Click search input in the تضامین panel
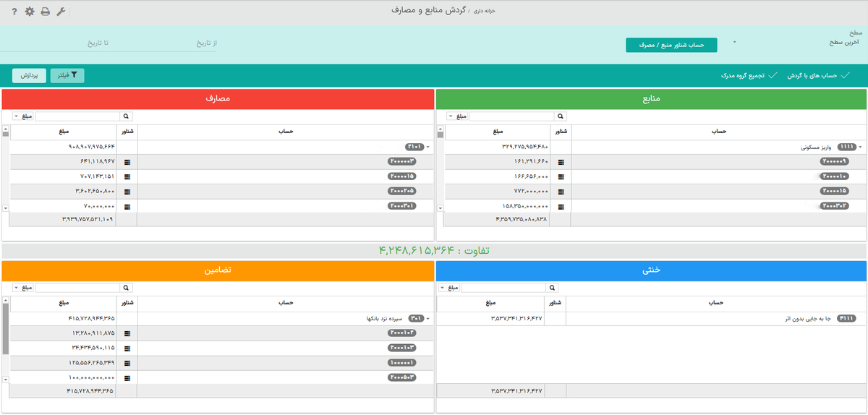Image resolution: width=868 pixels, height=415 pixels. click(78, 288)
